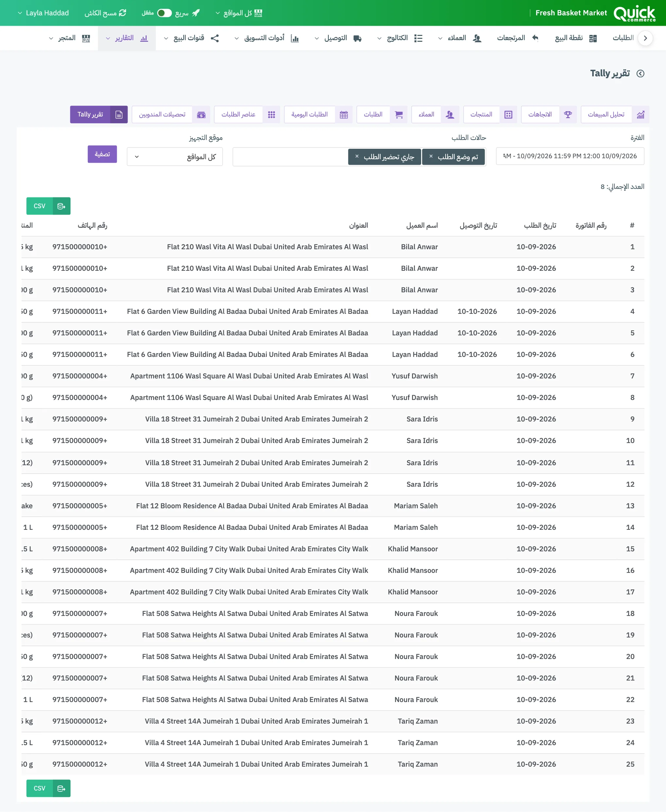Expand the store menu

[x=70, y=38]
